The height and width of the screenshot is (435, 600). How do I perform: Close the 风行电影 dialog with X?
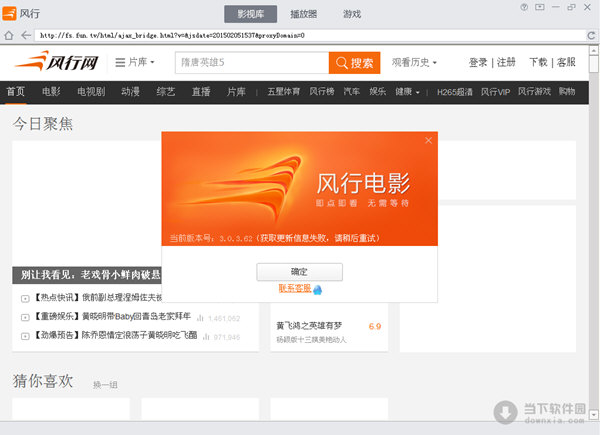point(429,141)
